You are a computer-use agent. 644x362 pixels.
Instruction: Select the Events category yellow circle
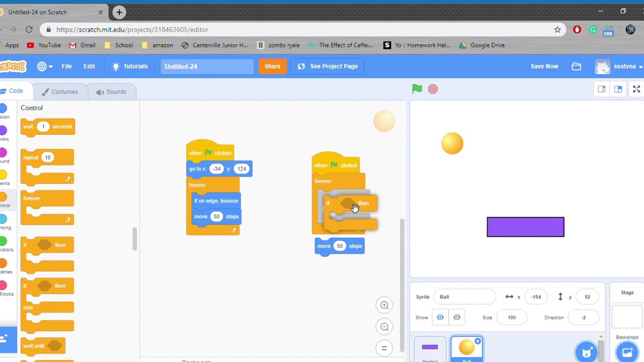(x=3, y=175)
